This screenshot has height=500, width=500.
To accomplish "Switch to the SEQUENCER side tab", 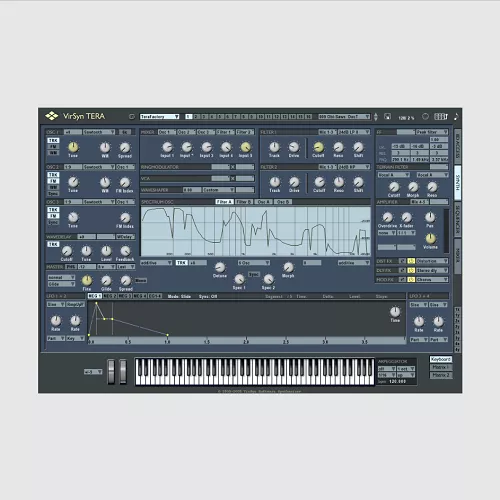I will tap(458, 219).
